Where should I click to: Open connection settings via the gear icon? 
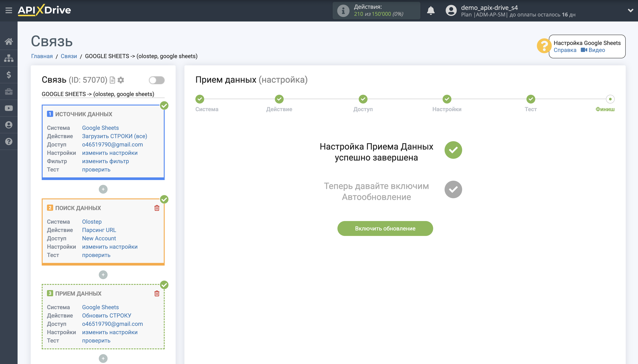click(121, 80)
